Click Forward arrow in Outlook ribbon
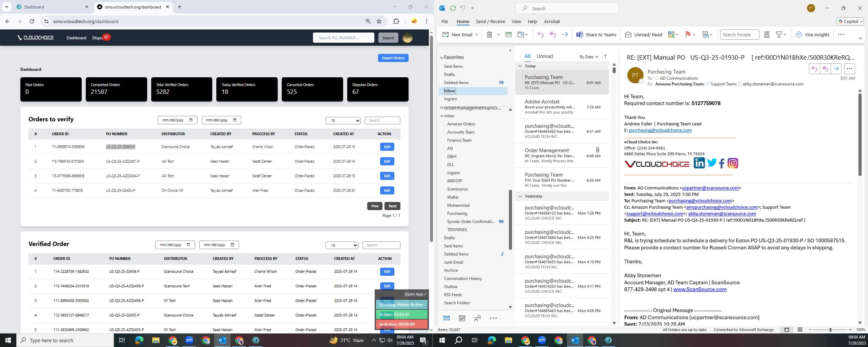The width and height of the screenshot is (868, 347). (x=565, y=35)
